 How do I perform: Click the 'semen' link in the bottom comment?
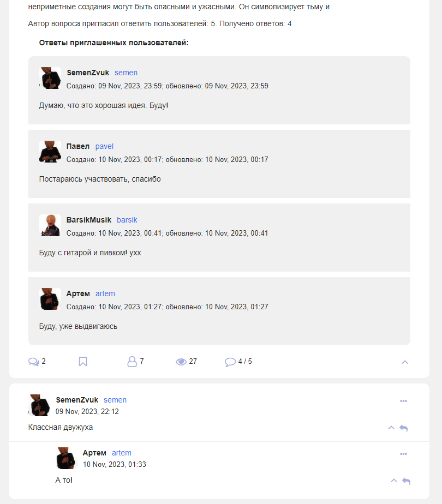click(x=115, y=400)
